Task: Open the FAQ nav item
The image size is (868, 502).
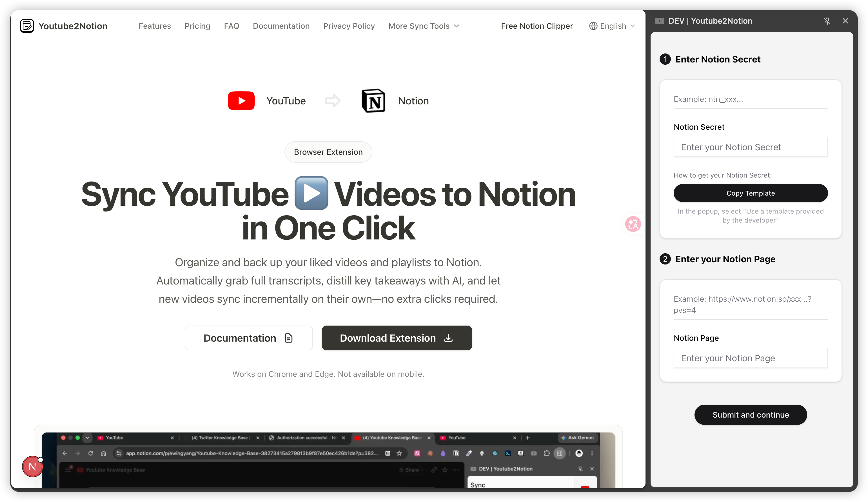Action: (232, 26)
